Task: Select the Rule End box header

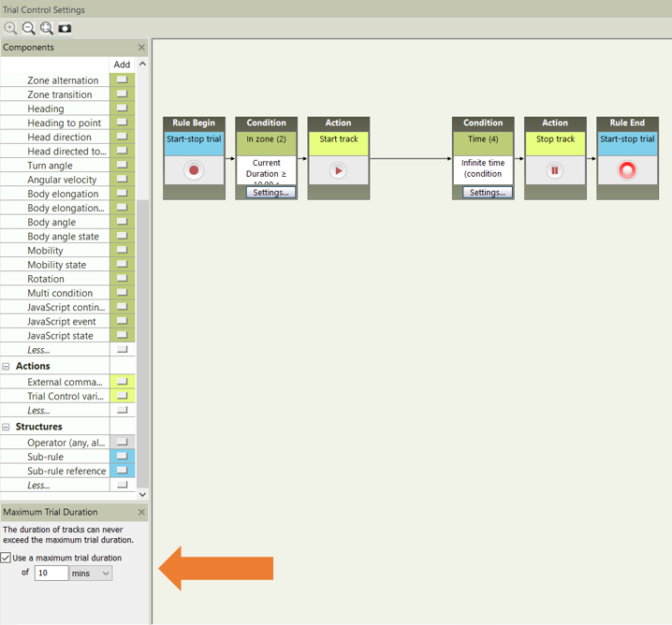Action: point(627,123)
